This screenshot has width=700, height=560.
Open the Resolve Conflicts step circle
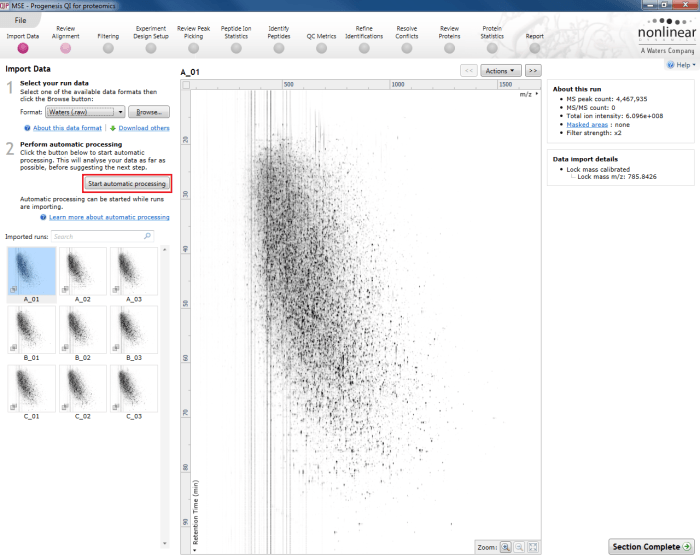click(x=407, y=48)
